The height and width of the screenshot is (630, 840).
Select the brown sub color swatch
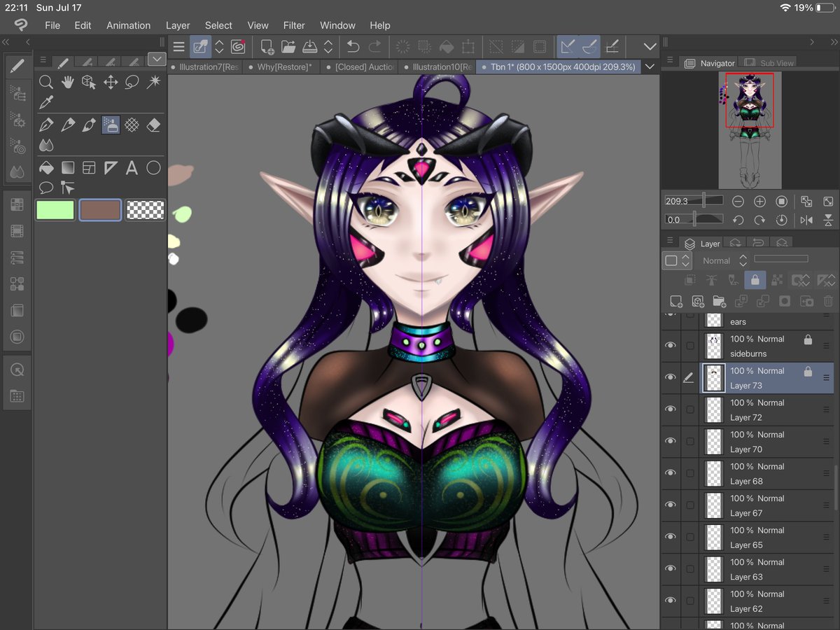coord(100,210)
